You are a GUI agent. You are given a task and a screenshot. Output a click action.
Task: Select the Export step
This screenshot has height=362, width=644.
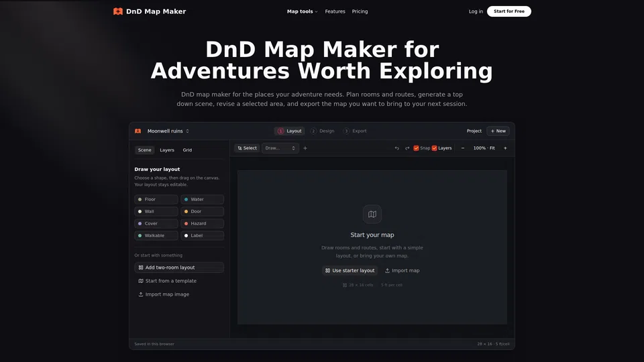click(356, 131)
